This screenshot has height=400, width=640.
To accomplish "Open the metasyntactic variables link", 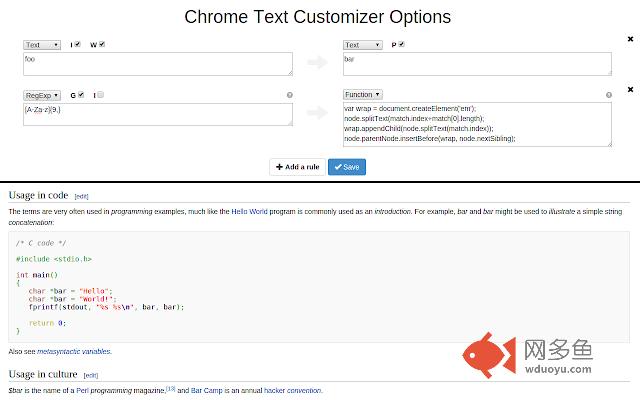I will [x=74, y=351].
